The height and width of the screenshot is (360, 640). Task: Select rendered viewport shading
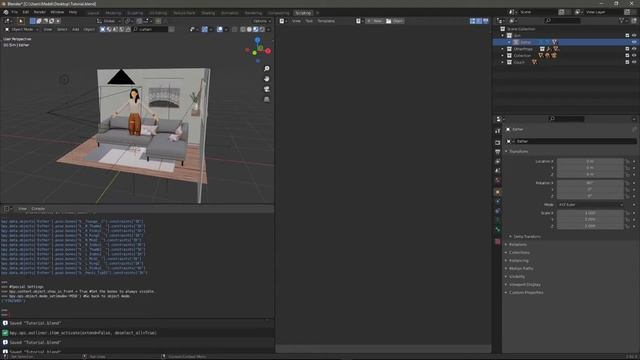pyautogui.click(x=262, y=29)
